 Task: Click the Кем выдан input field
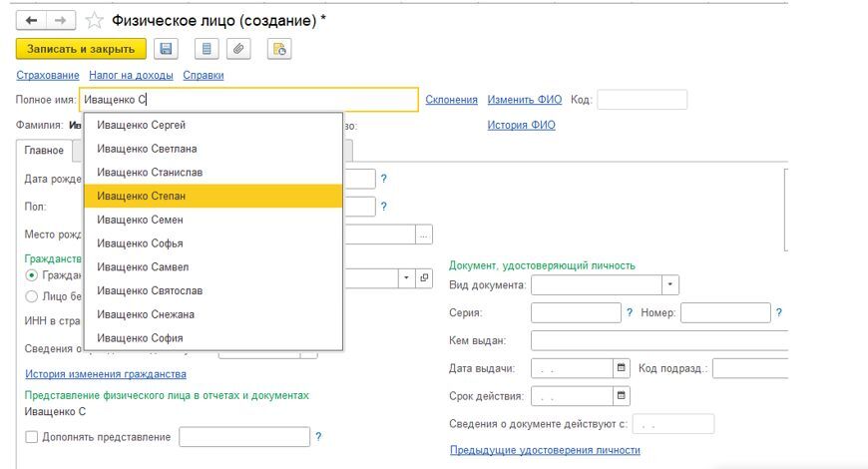coord(658,340)
